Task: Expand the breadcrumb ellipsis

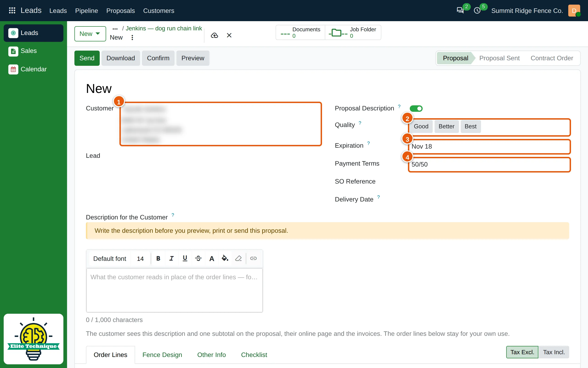Action: click(x=115, y=29)
